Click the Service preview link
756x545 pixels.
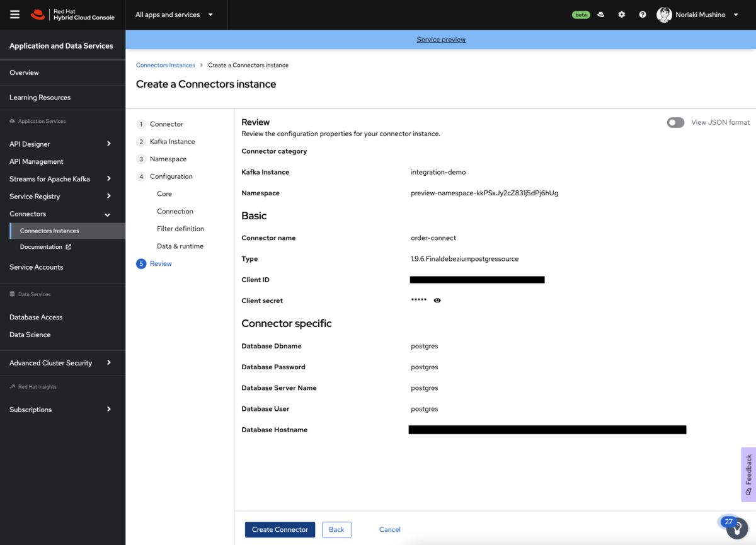(x=441, y=39)
